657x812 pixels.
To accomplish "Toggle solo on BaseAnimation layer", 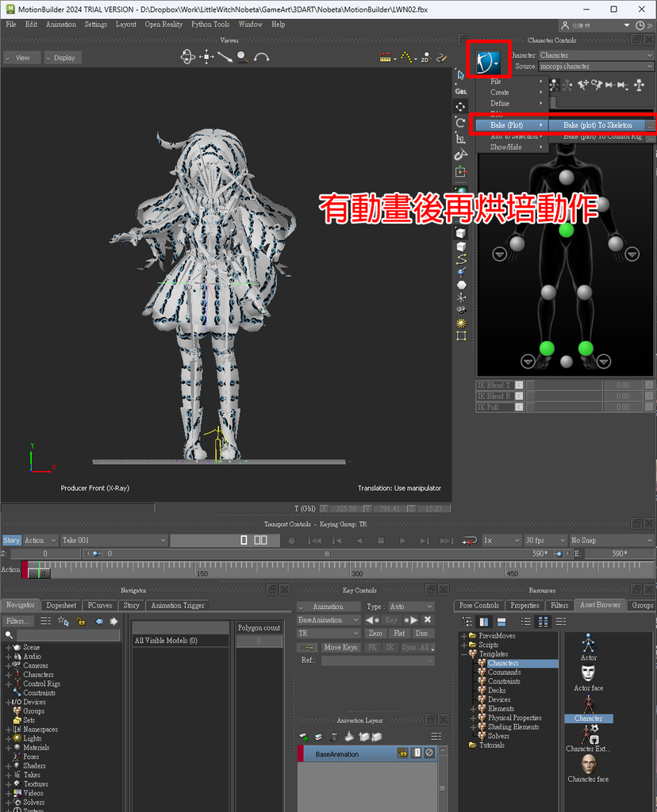I will tap(417, 753).
